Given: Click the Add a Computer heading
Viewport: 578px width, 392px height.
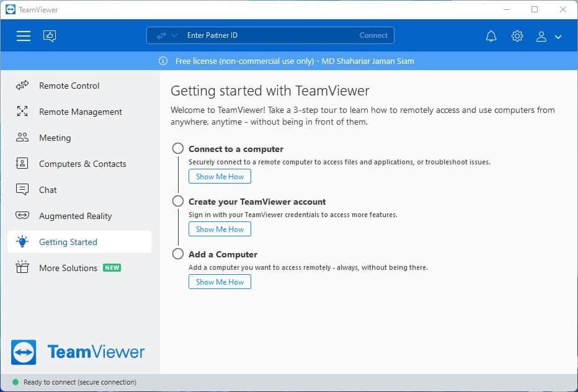Looking at the screenshot, I should [x=223, y=254].
